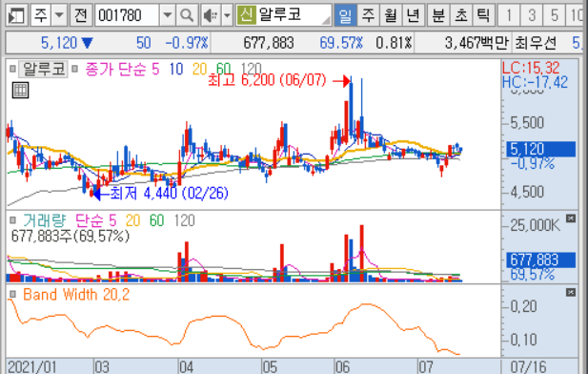Toggle the small square marker before 알루코
588x374 pixels.
point(12,69)
